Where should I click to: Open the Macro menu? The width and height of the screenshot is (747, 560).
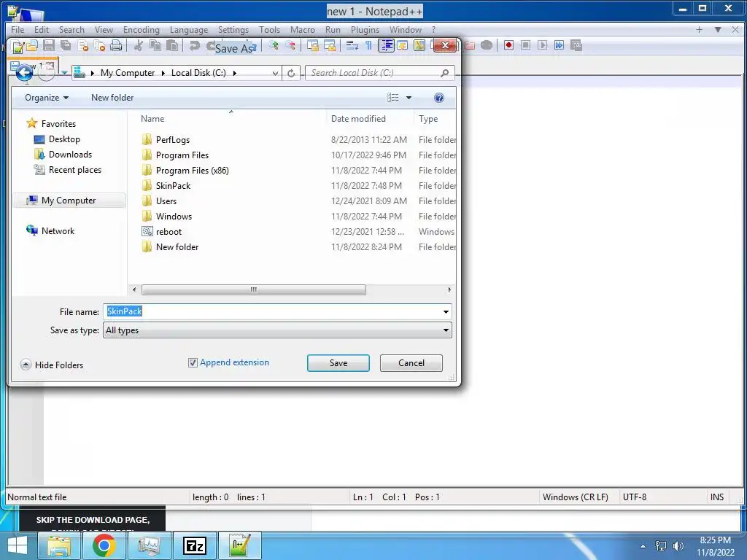pyautogui.click(x=303, y=29)
